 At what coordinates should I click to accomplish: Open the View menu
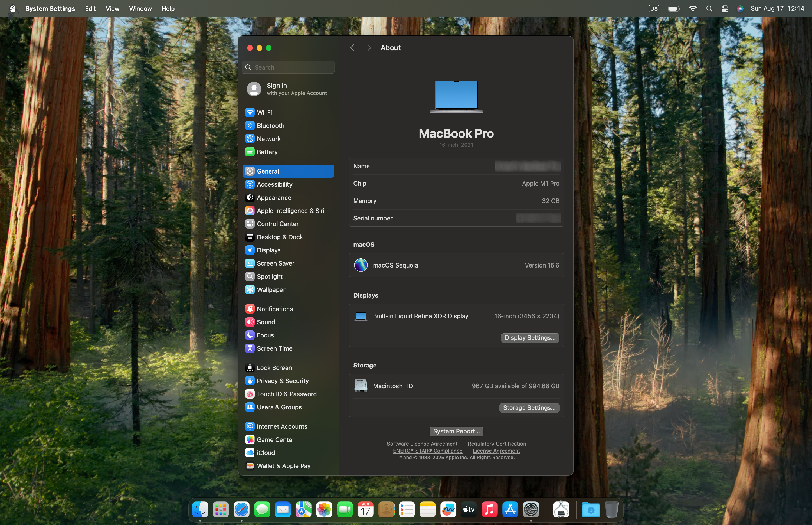(112, 8)
